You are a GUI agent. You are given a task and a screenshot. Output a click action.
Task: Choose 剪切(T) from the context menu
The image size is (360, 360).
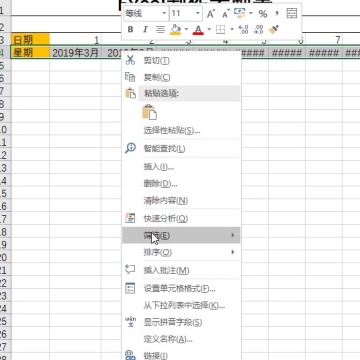point(181,60)
